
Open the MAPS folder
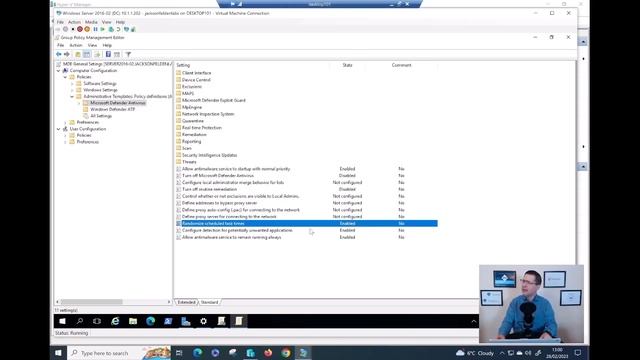coord(188,93)
